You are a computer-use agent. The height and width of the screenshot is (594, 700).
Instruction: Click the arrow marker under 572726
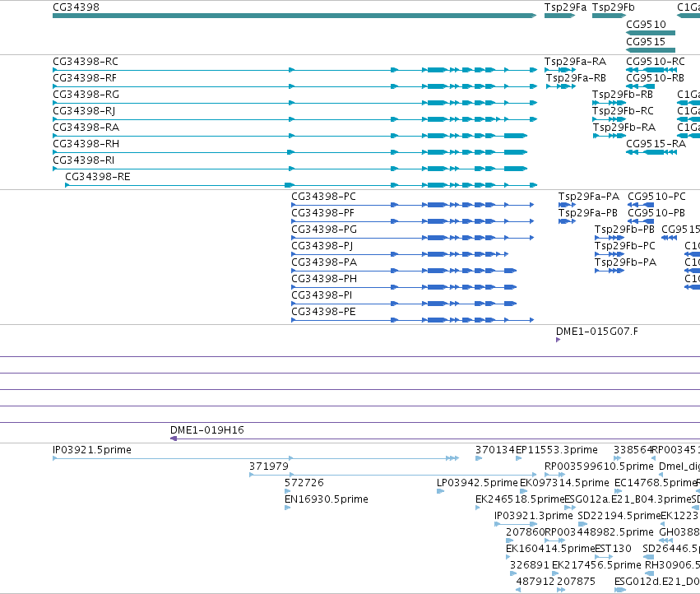point(288,491)
